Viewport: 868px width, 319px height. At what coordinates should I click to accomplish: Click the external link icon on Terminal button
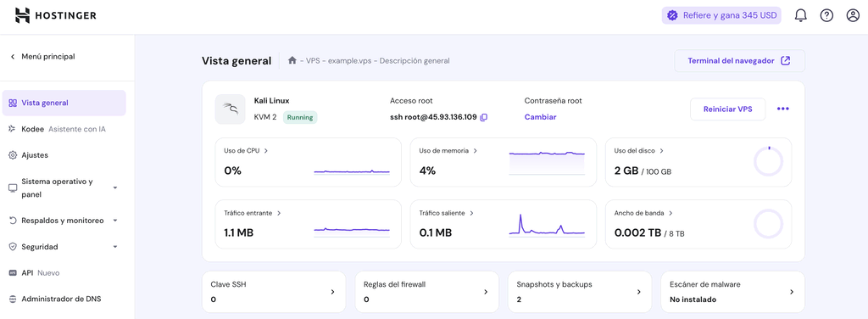pos(785,60)
